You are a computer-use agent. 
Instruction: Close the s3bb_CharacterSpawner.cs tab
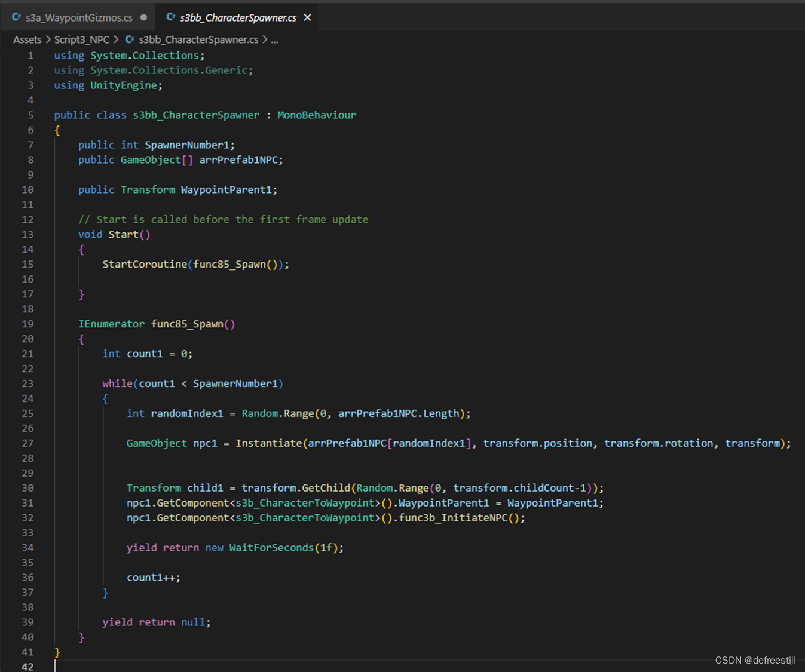click(307, 17)
